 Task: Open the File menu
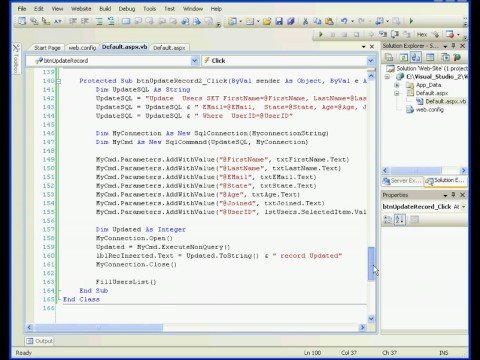pos(22,9)
